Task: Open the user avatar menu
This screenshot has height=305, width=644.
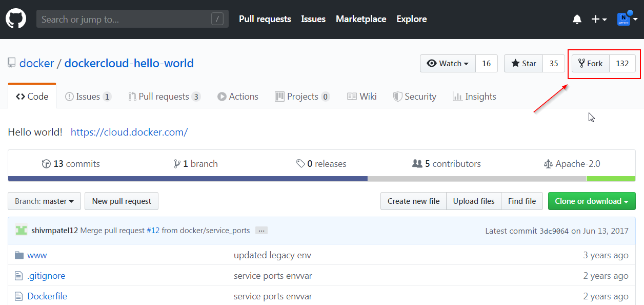Action: 627,19
